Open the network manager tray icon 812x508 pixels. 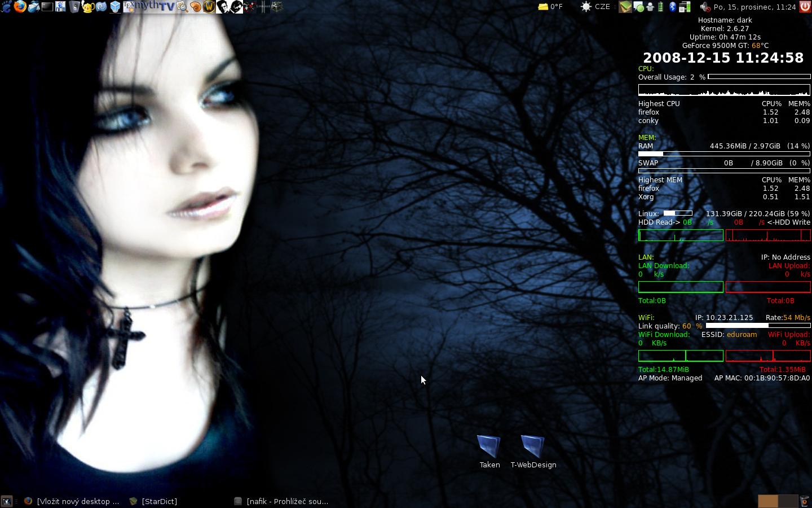685,7
